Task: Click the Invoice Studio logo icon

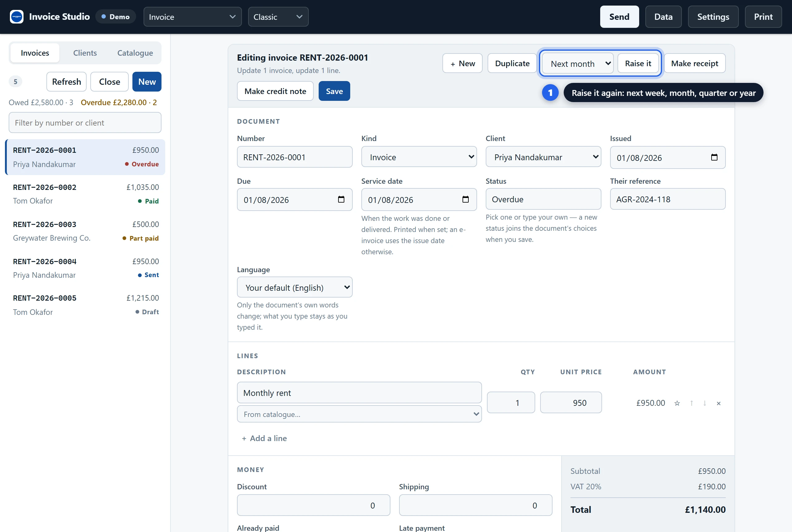Action: click(16, 17)
